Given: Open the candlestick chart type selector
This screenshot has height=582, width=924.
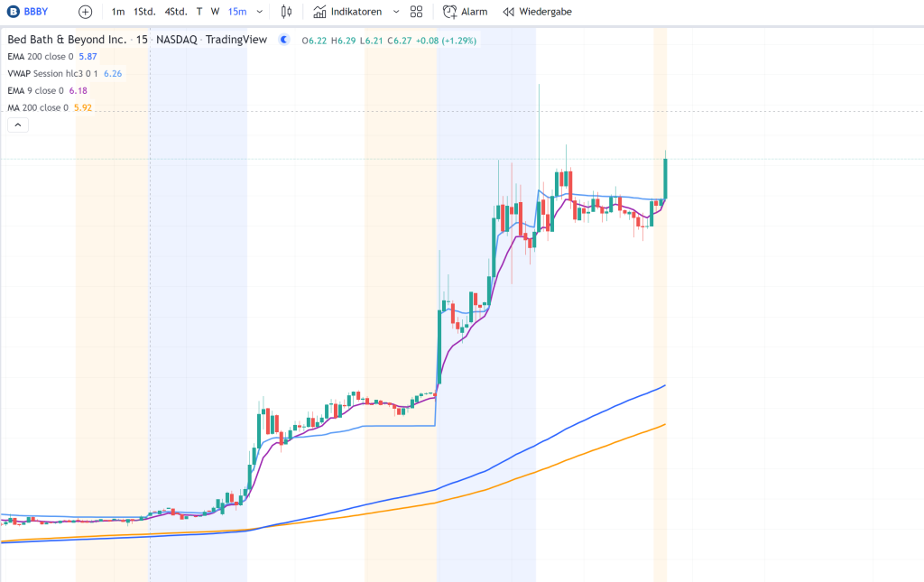Looking at the screenshot, I should [x=287, y=12].
